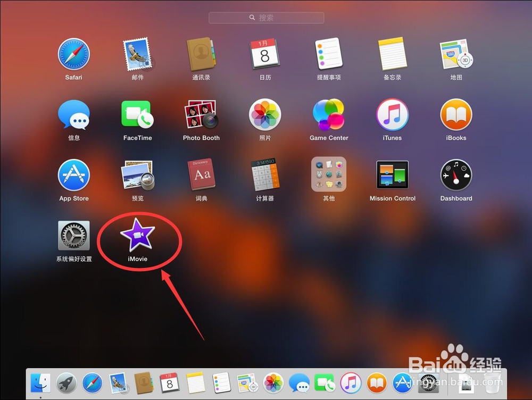Open App Store icon in the Dock
This screenshot has width=532, height=400.
pos(402,383)
